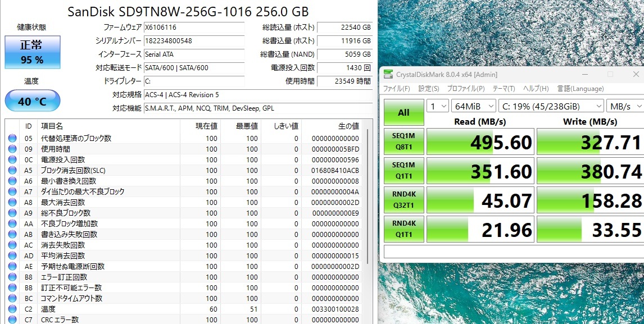Click status circle for attribute C7 CRC row

12,320
